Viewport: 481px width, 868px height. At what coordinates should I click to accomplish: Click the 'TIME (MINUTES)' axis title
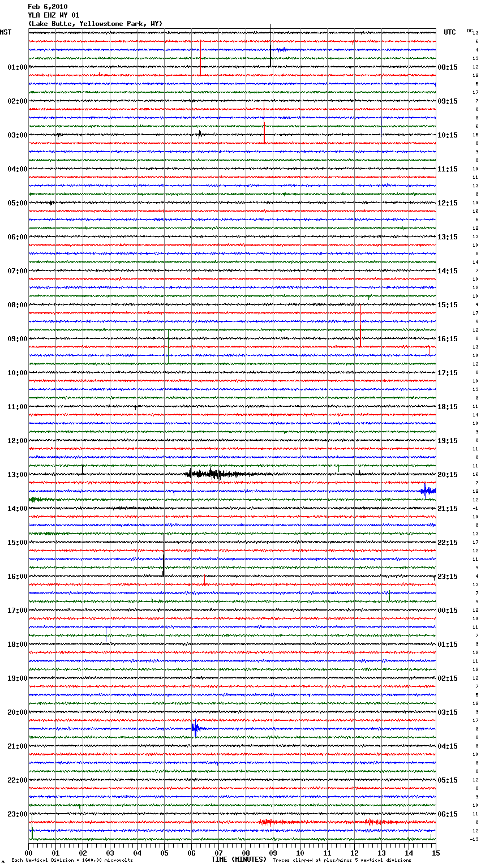[239, 860]
